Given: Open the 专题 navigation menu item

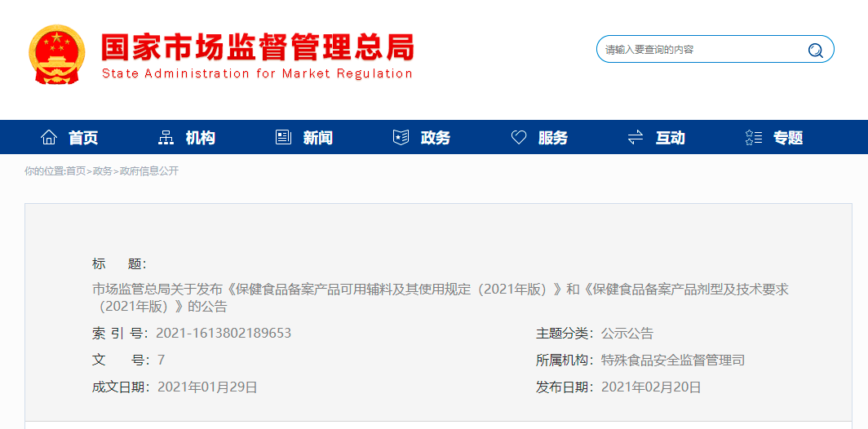Looking at the screenshot, I should tap(788, 138).
